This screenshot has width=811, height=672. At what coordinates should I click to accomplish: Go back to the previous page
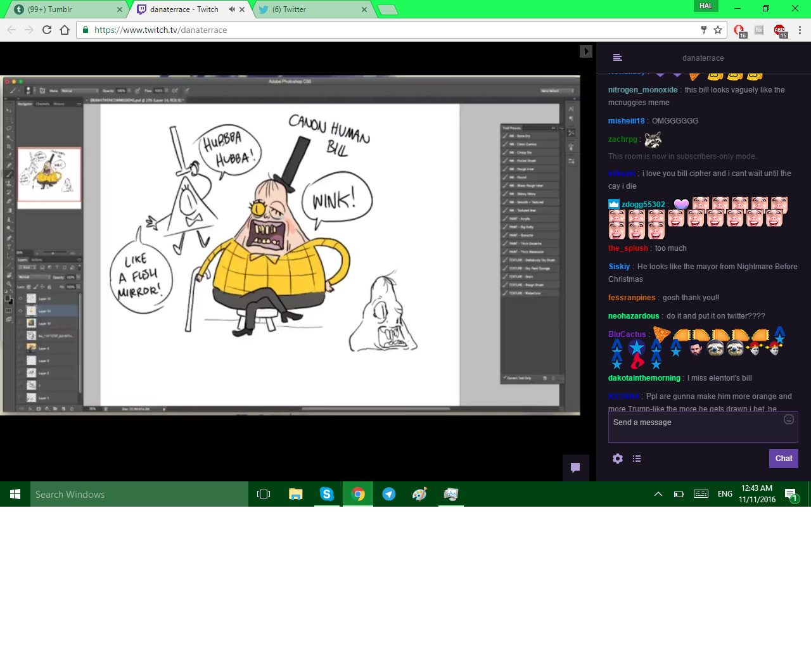[x=11, y=30]
